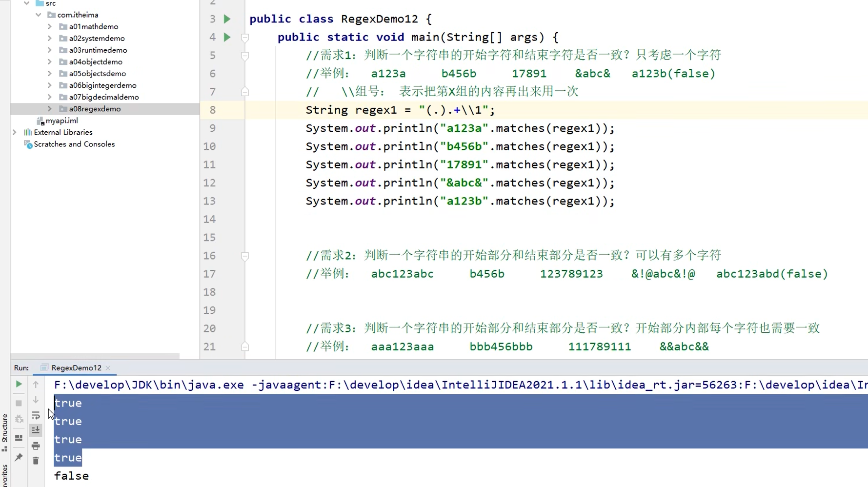Viewport: 868px width, 487px height.
Task: Toggle soft-wrap in the console
Action: coord(36,415)
